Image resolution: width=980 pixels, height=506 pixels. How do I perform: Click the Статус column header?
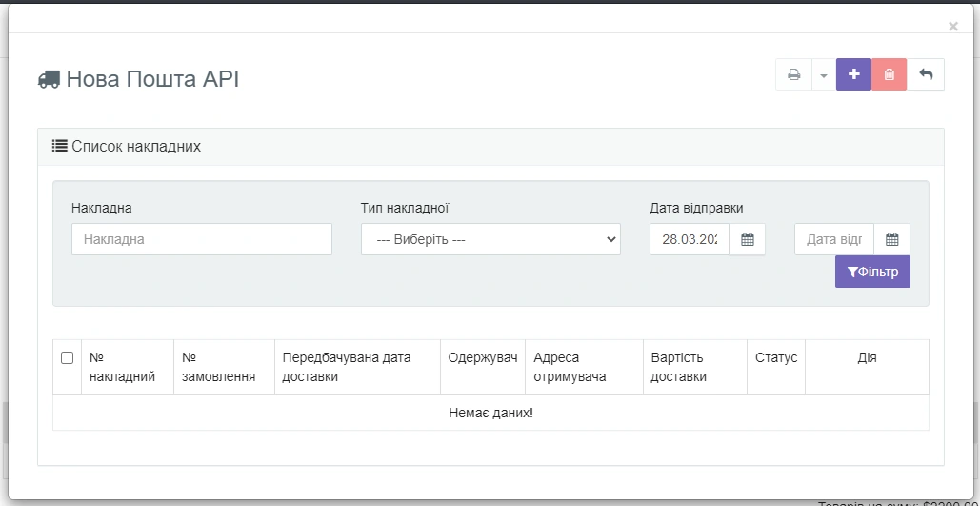click(775, 358)
